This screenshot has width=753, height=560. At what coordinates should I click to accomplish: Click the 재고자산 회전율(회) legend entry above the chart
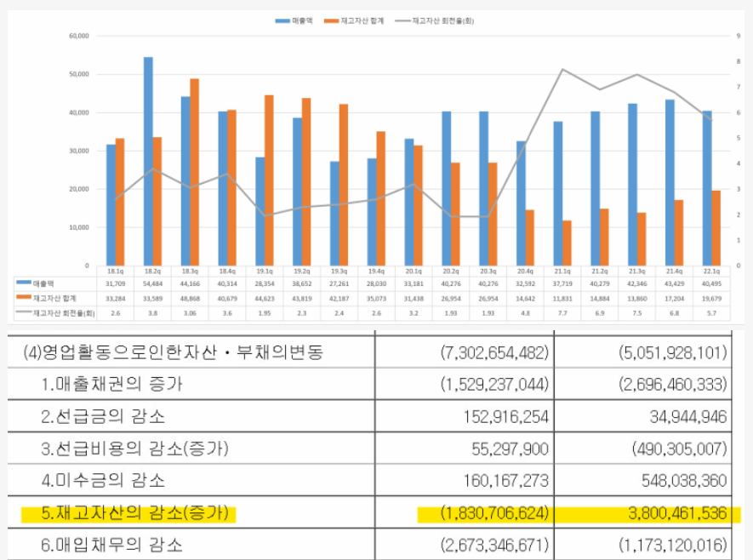click(x=434, y=20)
